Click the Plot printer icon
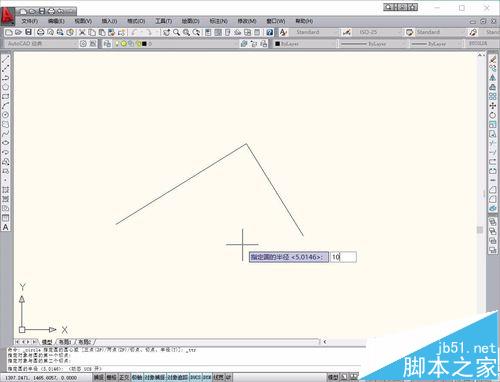 pyautogui.click(x=40, y=32)
